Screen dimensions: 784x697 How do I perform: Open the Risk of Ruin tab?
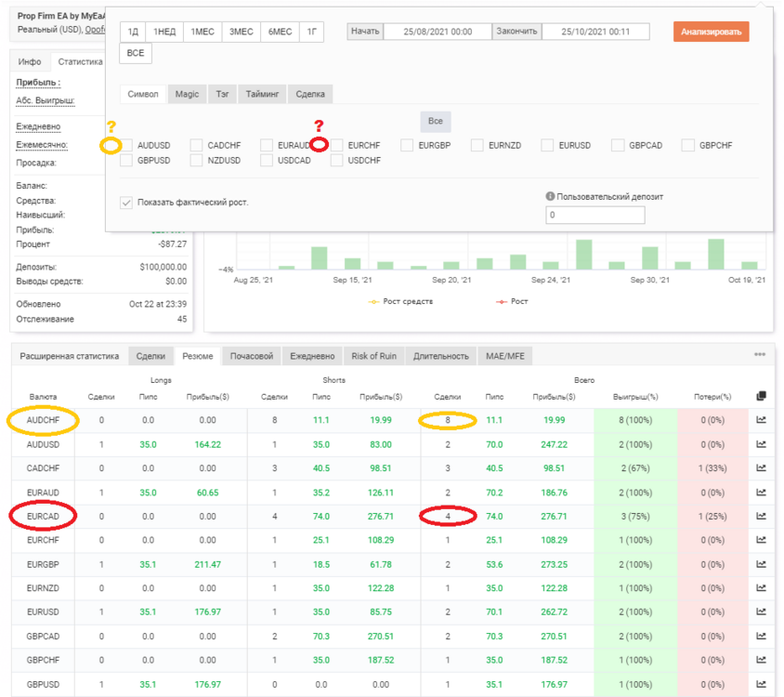tap(373, 356)
